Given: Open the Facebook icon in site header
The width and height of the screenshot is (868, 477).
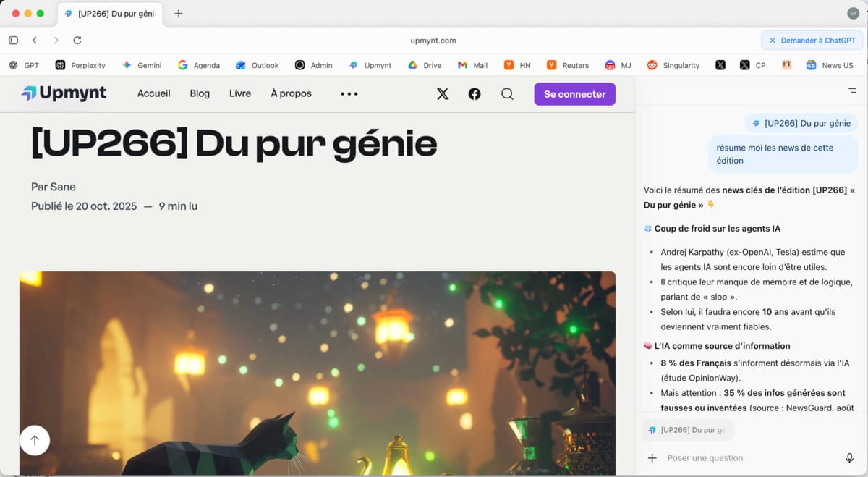Looking at the screenshot, I should [475, 94].
